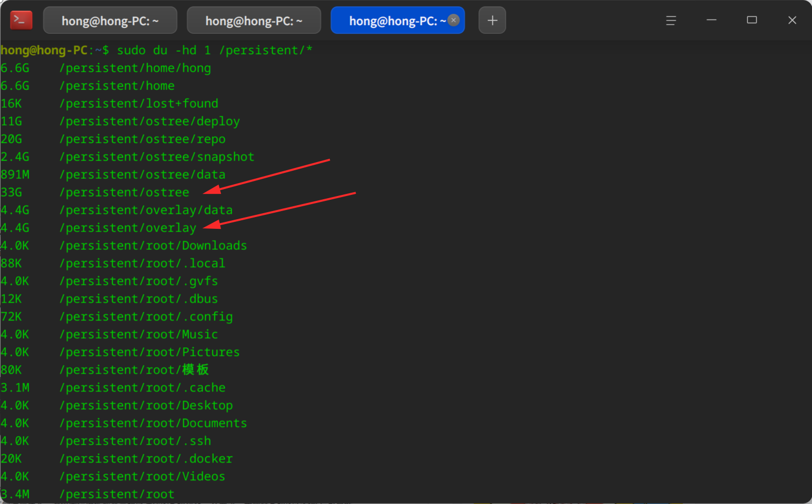Click the 891M size value

(x=15, y=174)
